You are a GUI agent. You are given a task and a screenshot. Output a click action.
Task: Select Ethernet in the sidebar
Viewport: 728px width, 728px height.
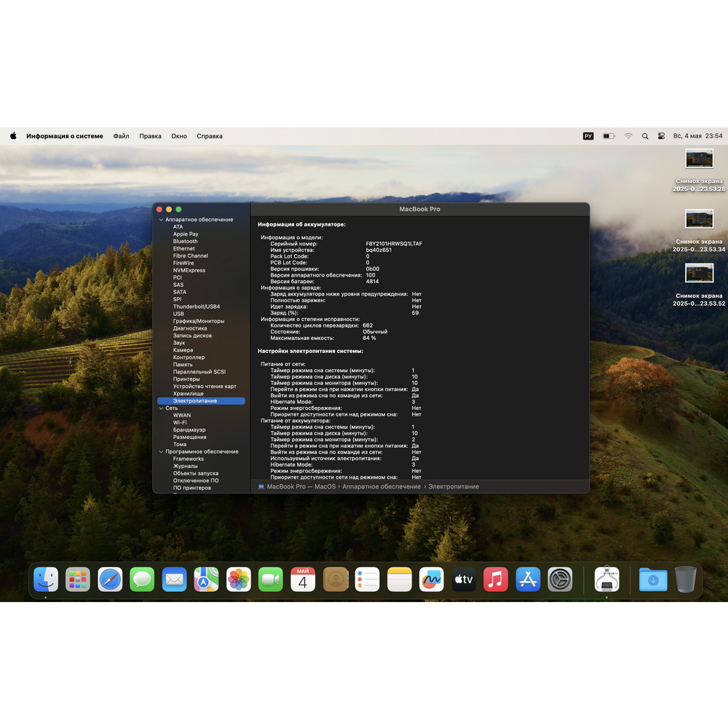pos(184,248)
